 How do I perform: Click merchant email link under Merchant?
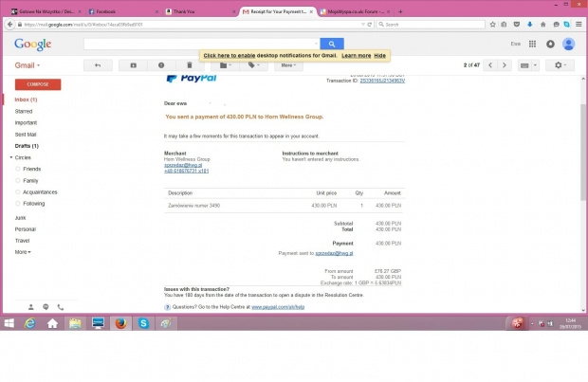[x=183, y=165]
